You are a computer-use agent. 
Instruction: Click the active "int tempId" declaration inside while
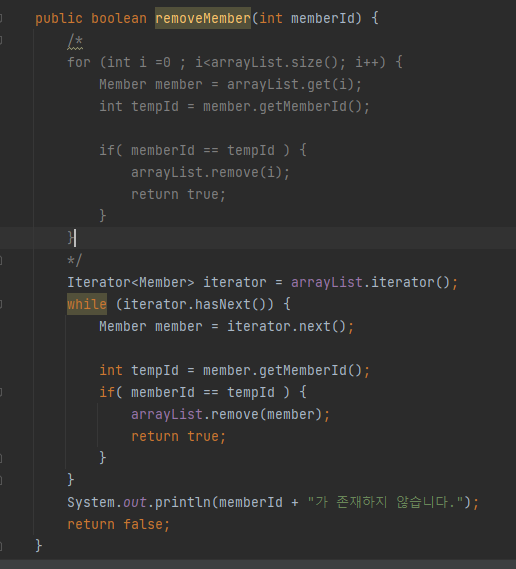tap(234, 371)
